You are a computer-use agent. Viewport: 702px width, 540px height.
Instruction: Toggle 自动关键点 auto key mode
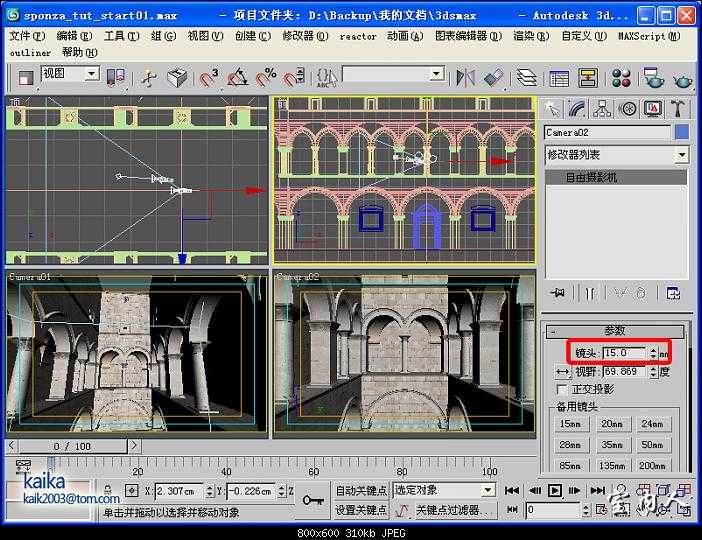coord(361,491)
